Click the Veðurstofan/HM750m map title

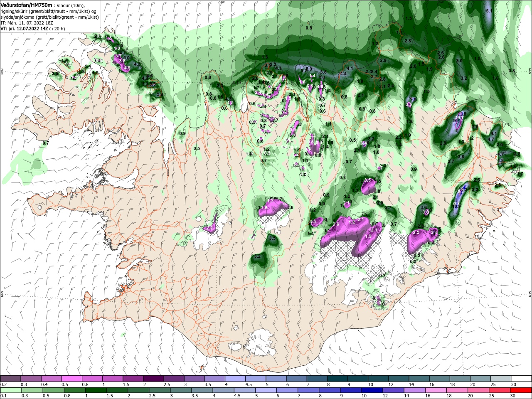[x=26, y=5]
